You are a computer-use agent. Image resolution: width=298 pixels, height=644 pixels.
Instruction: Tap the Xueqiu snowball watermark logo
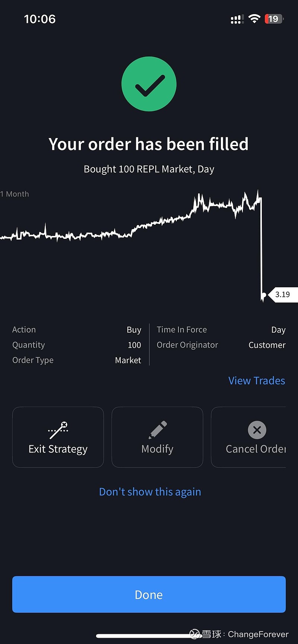click(195, 634)
